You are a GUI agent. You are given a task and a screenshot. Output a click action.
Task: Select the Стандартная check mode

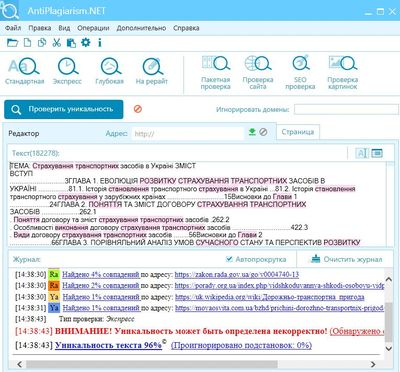24,71
